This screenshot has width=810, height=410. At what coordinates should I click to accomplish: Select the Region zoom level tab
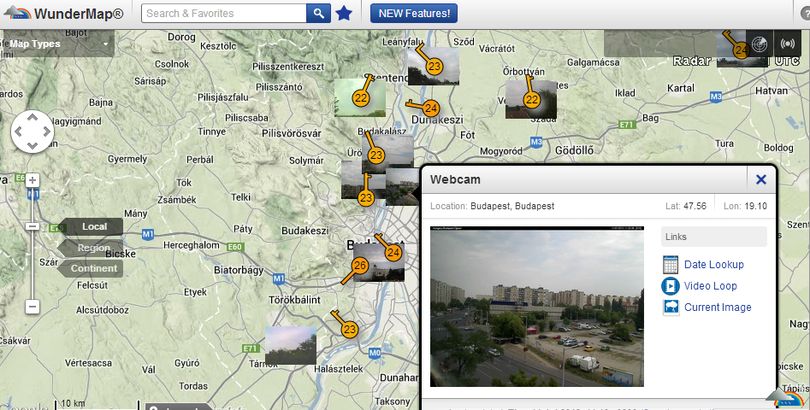pyautogui.click(x=91, y=248)
